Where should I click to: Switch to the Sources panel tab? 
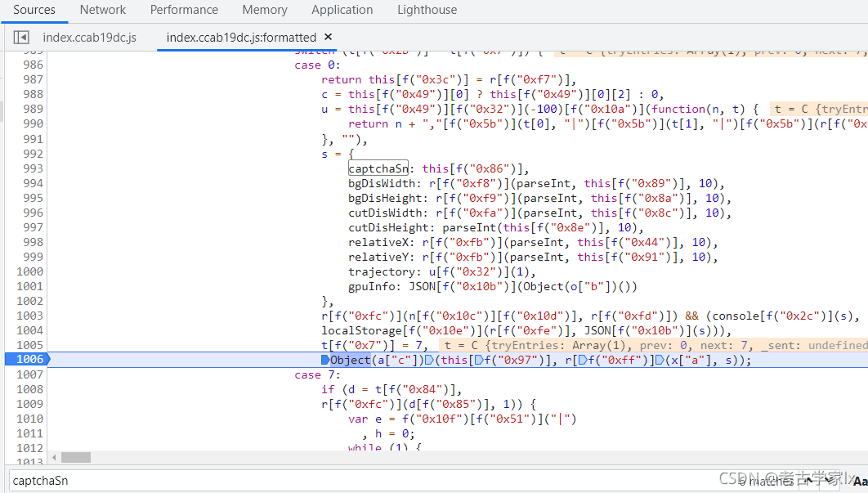34,10
